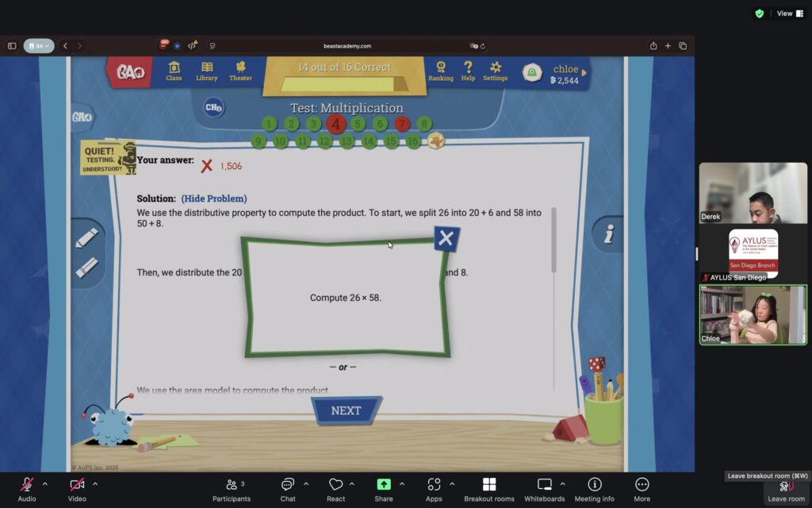Expand the Video options arrow
This screenshot has width=812, height=508.
[x=95, y=483]
